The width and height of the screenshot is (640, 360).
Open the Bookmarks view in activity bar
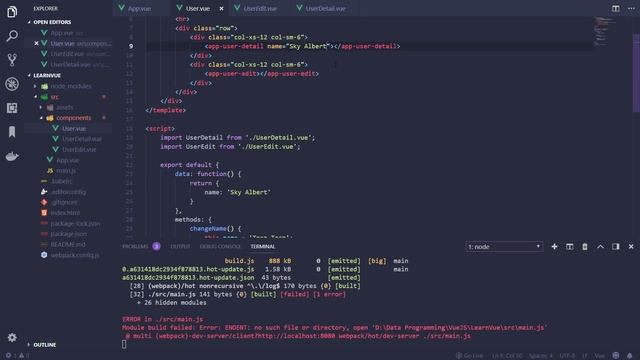tap(12, 132)
